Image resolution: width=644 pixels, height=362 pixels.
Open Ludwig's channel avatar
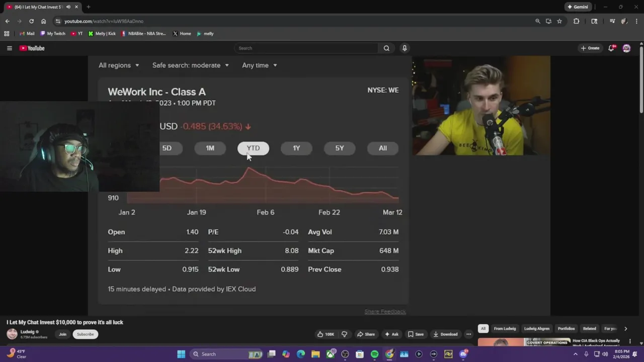[x=12, y=334]
